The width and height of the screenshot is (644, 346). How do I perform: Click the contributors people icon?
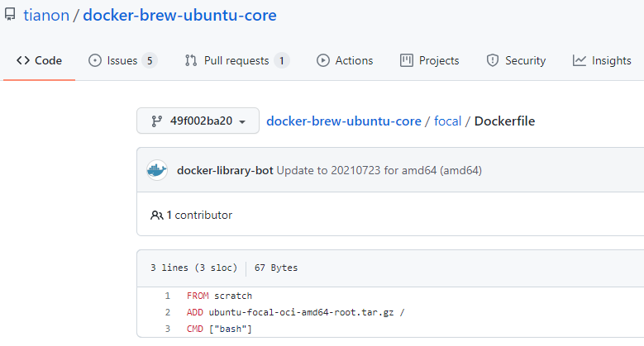[x=156, y=215]
